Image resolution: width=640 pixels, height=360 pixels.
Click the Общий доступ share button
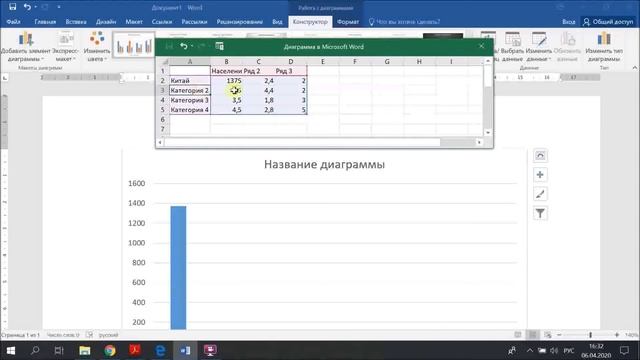608,22
